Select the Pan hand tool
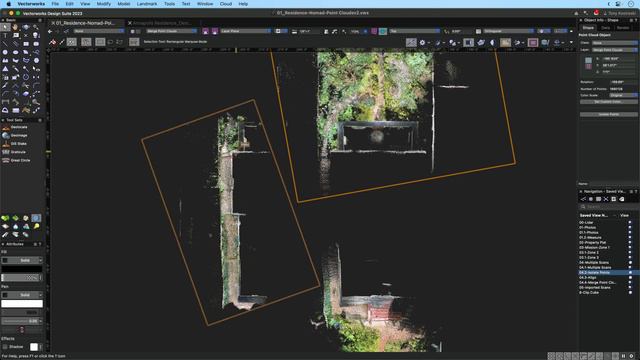Viewport: 640px width, 360px height. click(16, 27)
